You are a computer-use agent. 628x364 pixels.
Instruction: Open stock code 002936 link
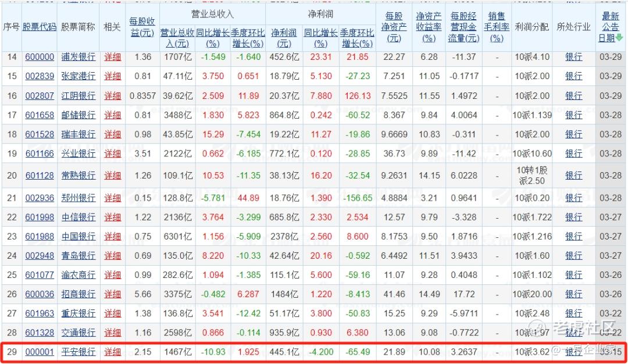pos(40,198)
